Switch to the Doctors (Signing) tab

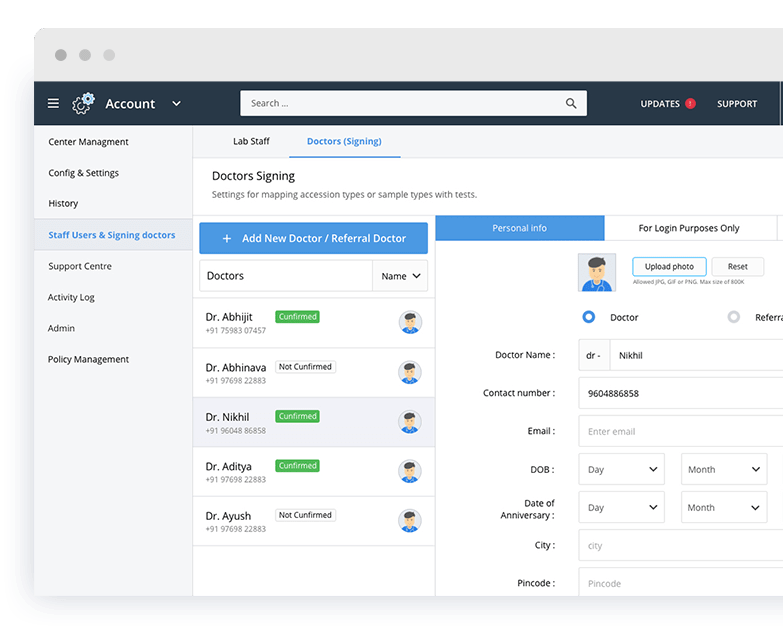point(344,141)
